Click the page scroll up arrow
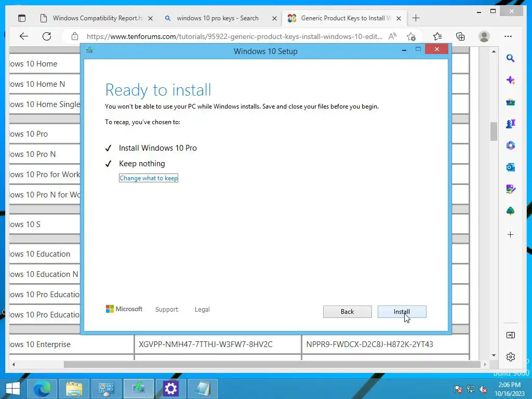Viewport: 532px width, 399px height. pyautogui.click(x=494, y=51)
